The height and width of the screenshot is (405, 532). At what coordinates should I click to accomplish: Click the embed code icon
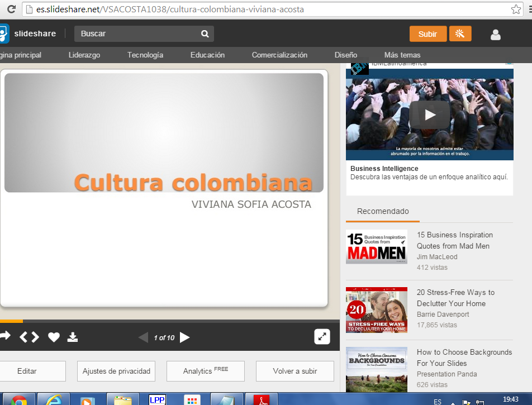pos(30,337)
